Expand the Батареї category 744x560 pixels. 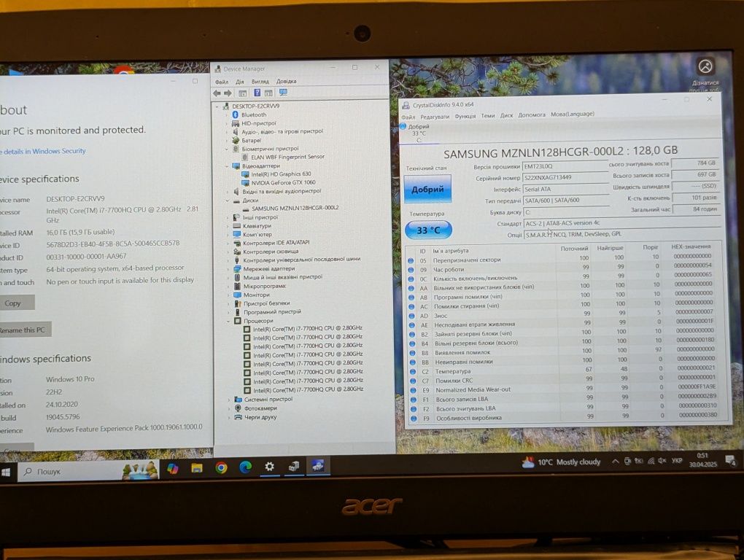[227, 140]
